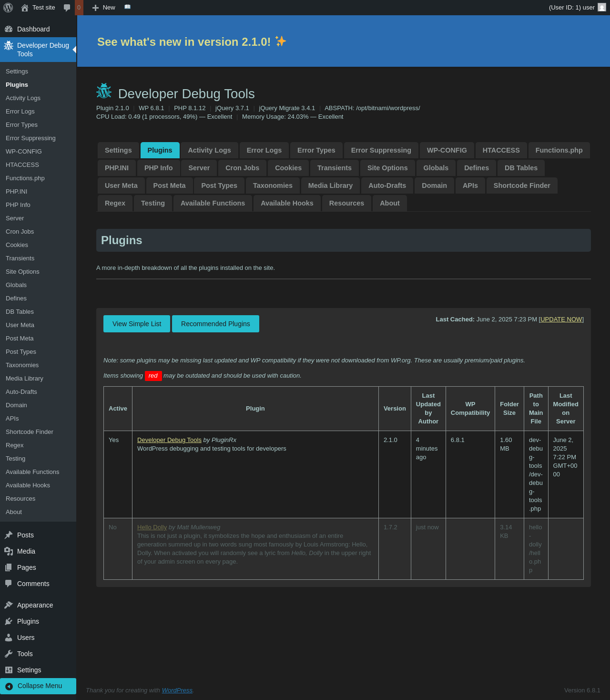Select Cron Jobs in the sidebar submenu
The width and height of the screenshot is (610, 700).
[20, 232]
